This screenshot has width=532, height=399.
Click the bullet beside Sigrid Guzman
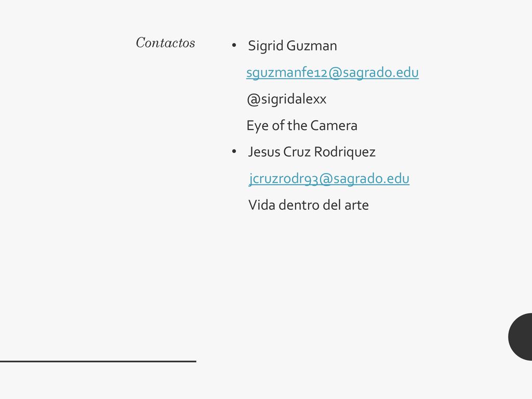[x=234, y=45]
